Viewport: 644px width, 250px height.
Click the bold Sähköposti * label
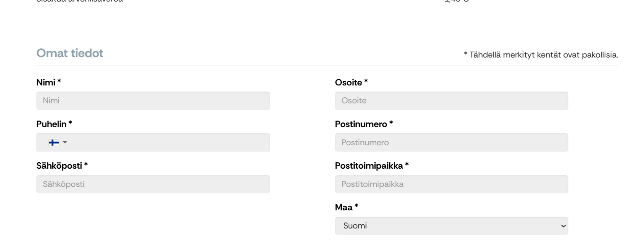point(62,166)
